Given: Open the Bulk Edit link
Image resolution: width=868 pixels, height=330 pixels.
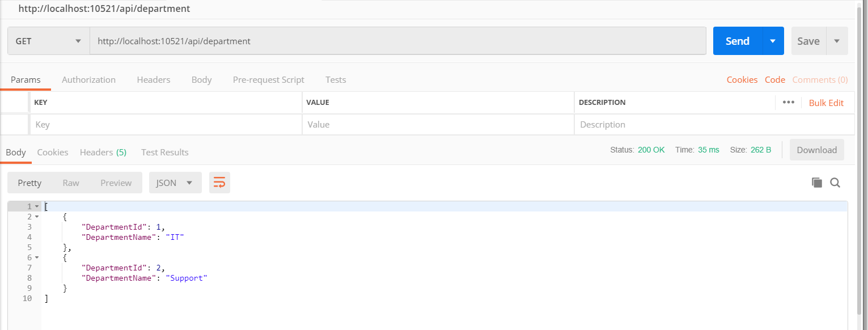Looking at the screenshot, I should pyautogui.click(x=826, y=103).
